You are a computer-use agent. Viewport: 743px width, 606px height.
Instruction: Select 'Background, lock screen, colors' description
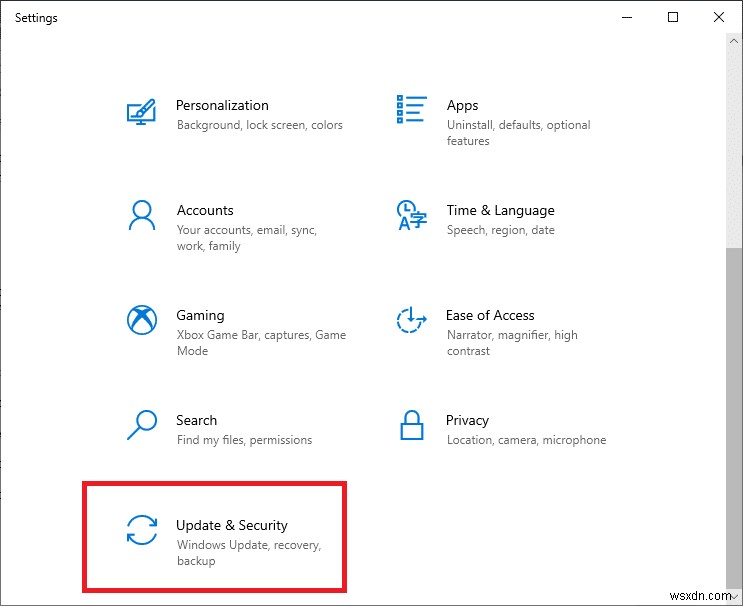tap(260, 125)
